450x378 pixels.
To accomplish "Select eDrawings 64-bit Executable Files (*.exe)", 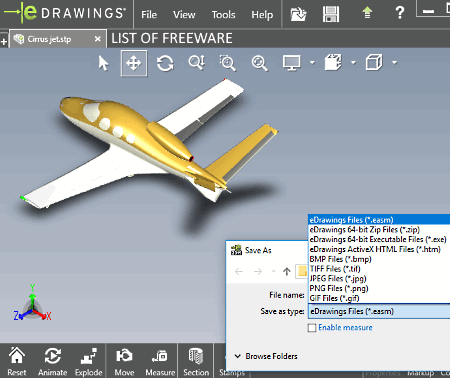I will coord(379,239).
